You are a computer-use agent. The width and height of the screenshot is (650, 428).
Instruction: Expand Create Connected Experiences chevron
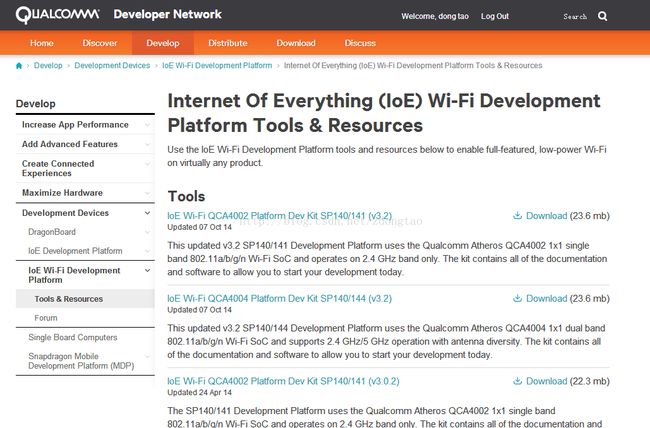(147, 164)
